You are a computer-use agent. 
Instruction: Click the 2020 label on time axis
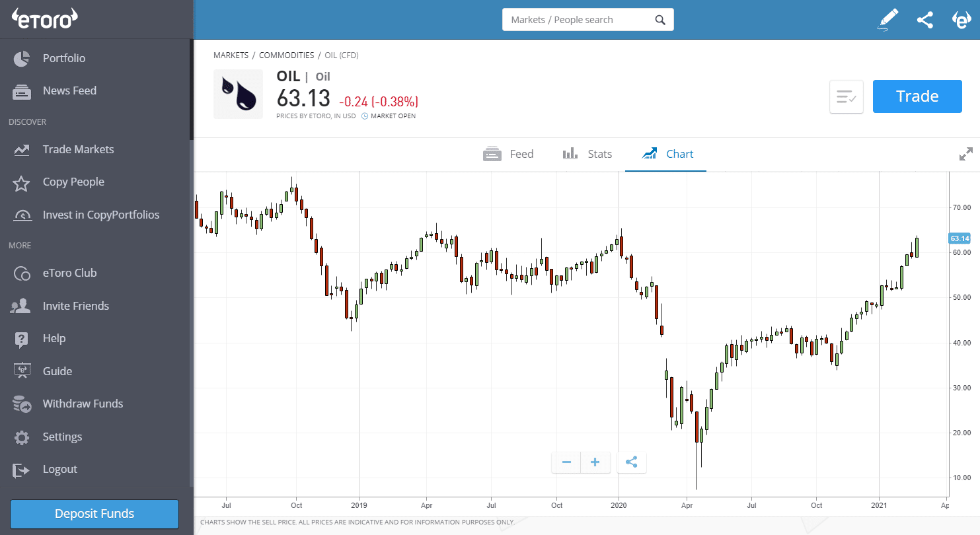[x=619, y=505]
